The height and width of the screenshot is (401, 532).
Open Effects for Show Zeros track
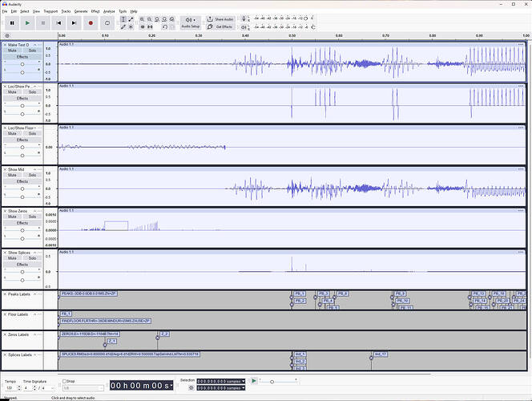coord(22,223)
